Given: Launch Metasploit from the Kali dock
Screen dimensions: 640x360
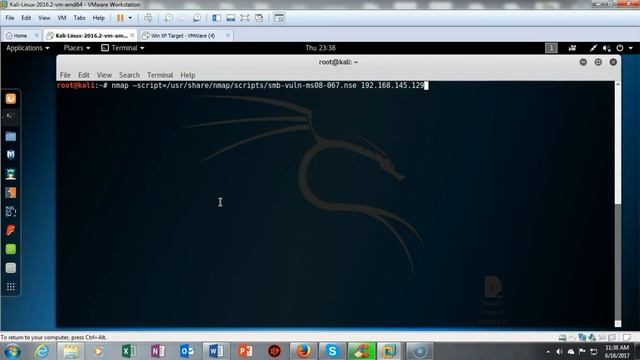Looking at the screenshot, I should tap(11, 155).
